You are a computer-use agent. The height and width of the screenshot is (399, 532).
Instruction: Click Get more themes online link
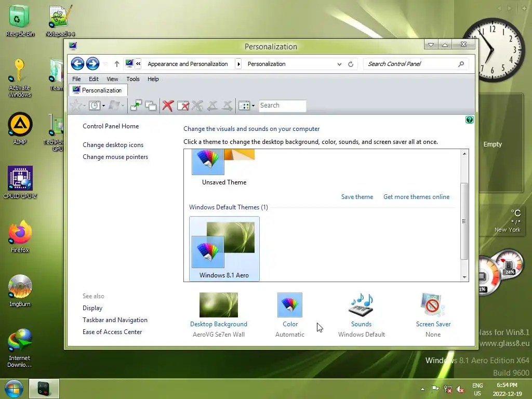point(416,197)
